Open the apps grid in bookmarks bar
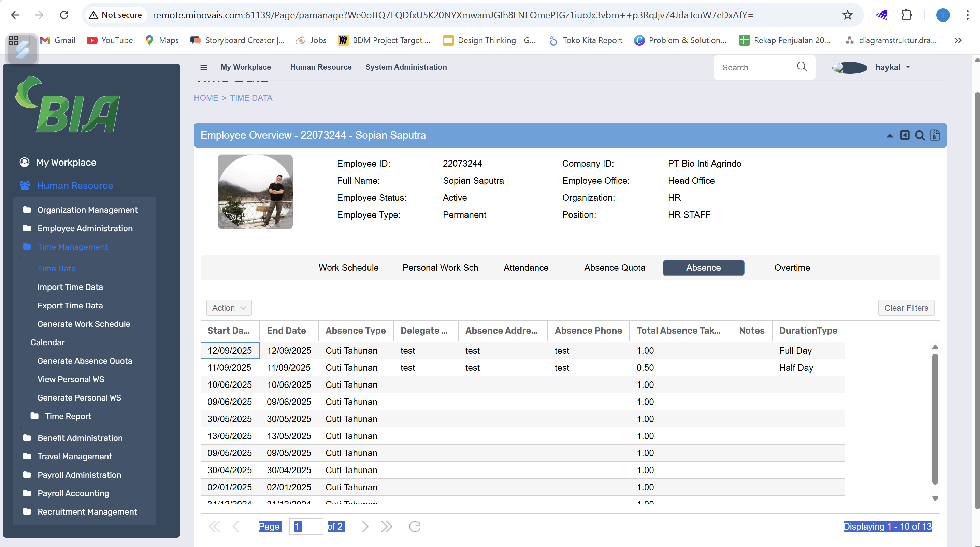 14,40
